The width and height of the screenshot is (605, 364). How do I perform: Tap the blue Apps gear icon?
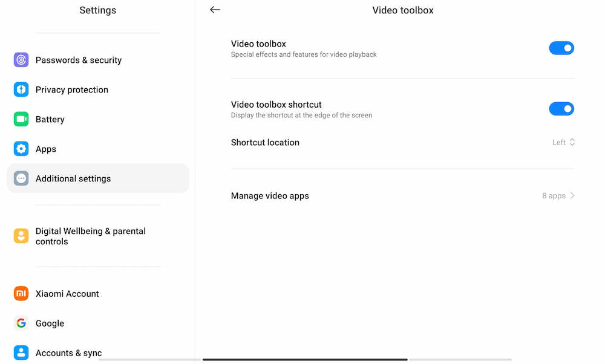(21, 149)
